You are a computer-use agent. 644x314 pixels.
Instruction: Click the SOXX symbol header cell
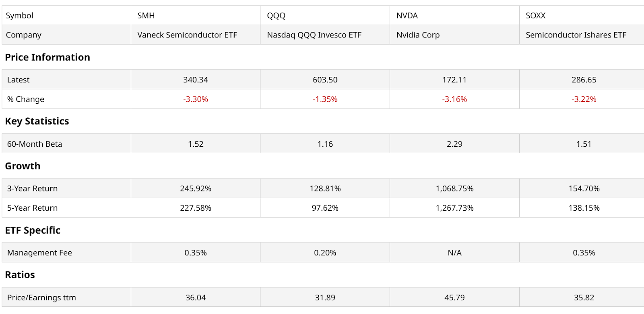535,16
